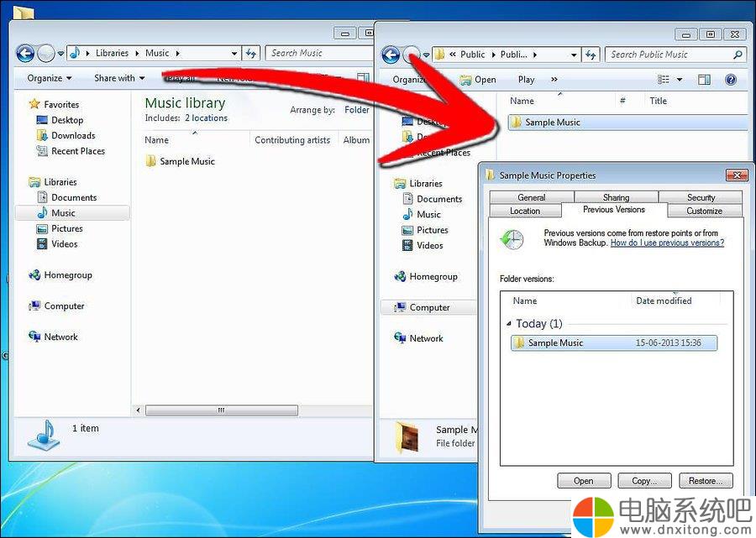Click search magnifier in Public Music search
756x538 pixels.
point(738,55)
